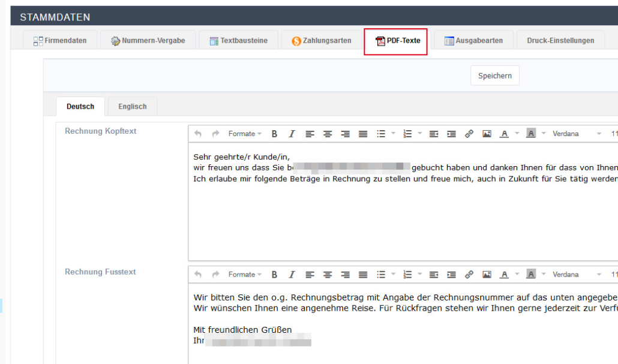Open Verdana font dropdown in Kopftext toolbar
This screenshot has height=364, width=618.
pyautogui.click(x=576, y=134)
